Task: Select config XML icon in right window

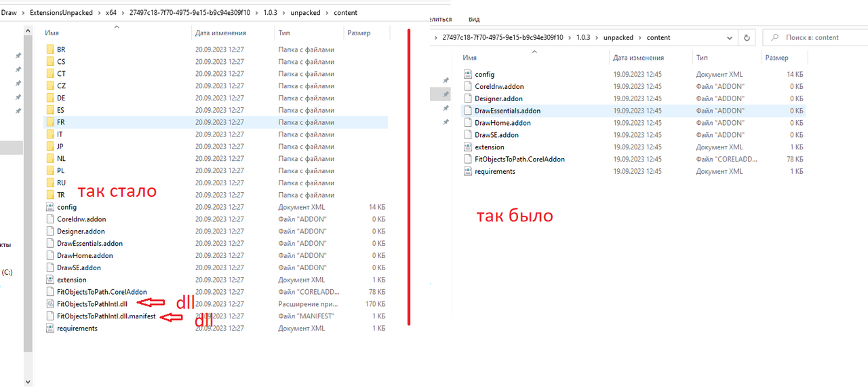Action: click(468, 75)
